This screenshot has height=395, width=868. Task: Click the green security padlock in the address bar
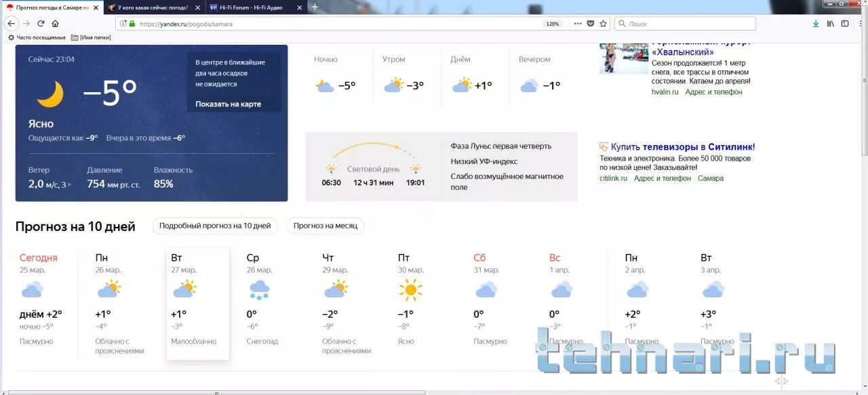[x=133, y=22]
